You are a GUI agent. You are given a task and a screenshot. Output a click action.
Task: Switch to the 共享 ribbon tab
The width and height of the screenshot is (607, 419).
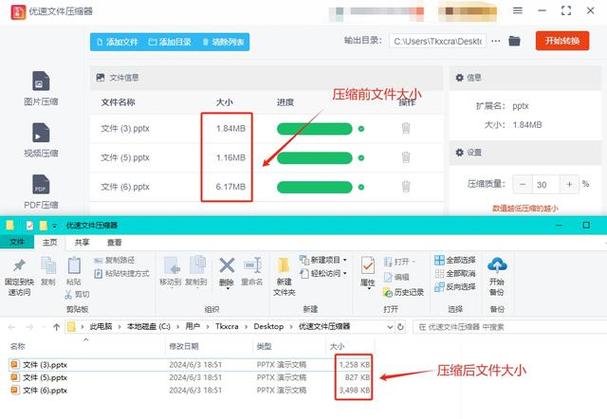82,242
